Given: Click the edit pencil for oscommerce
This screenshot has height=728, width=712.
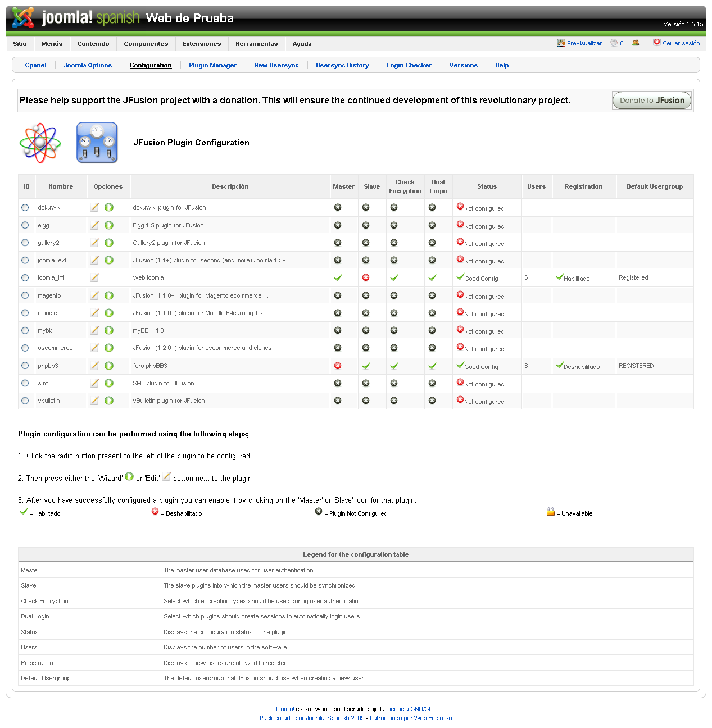Looking at the screenshot, I should tap(94, 348).
